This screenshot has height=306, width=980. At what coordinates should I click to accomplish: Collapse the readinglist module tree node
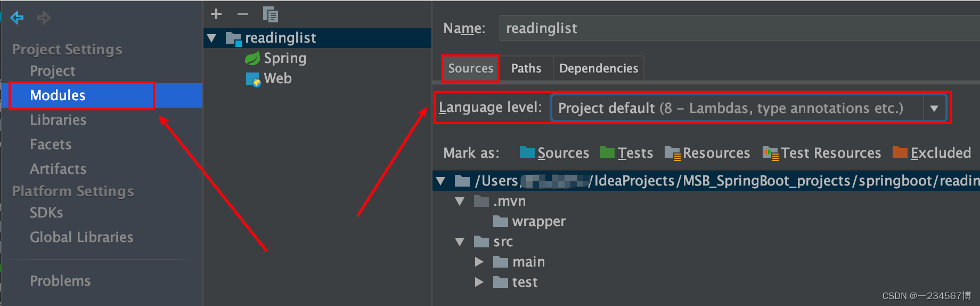point(212,38)
